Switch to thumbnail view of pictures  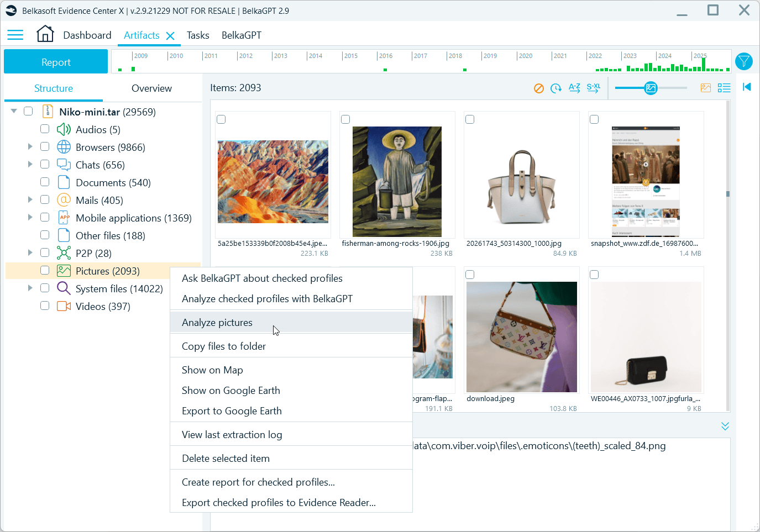[x=705, y=87]
